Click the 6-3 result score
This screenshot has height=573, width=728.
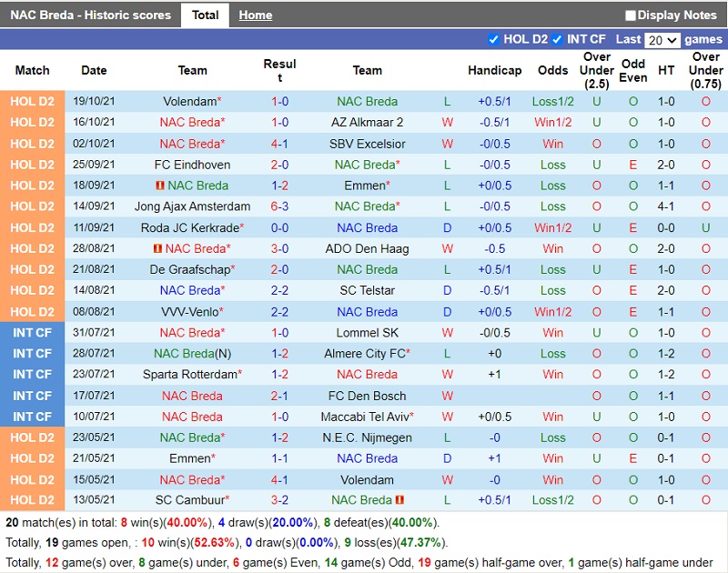point(279,206)
